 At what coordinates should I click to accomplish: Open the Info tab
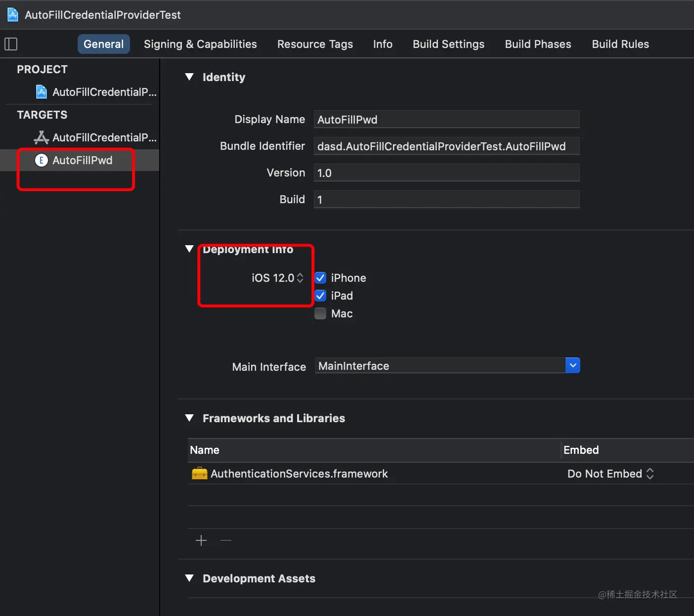click(x=383, y=44)
